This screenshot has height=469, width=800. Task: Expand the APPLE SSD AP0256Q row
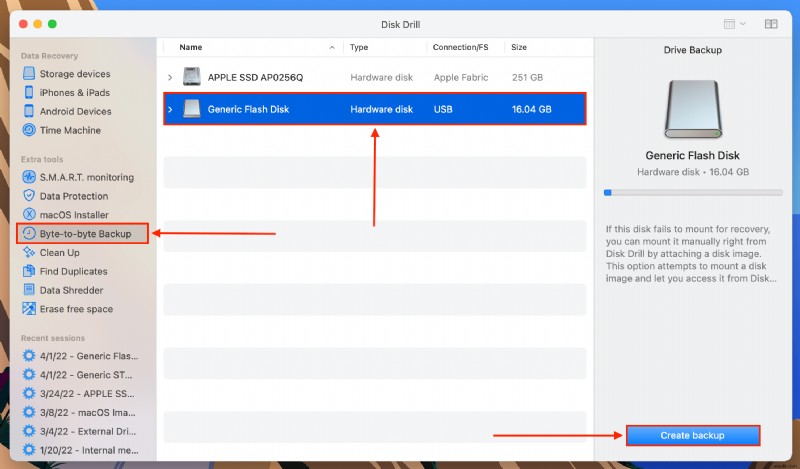tap(170, 78)
